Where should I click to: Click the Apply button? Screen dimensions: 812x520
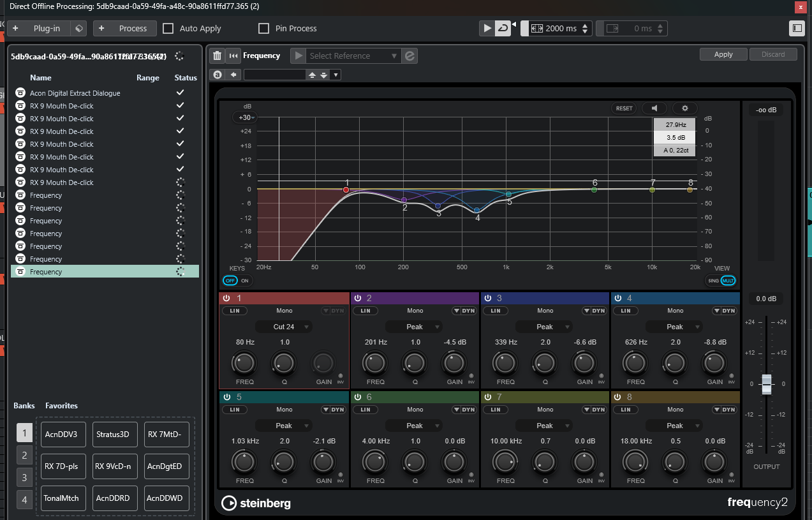(x=723, y=54)
